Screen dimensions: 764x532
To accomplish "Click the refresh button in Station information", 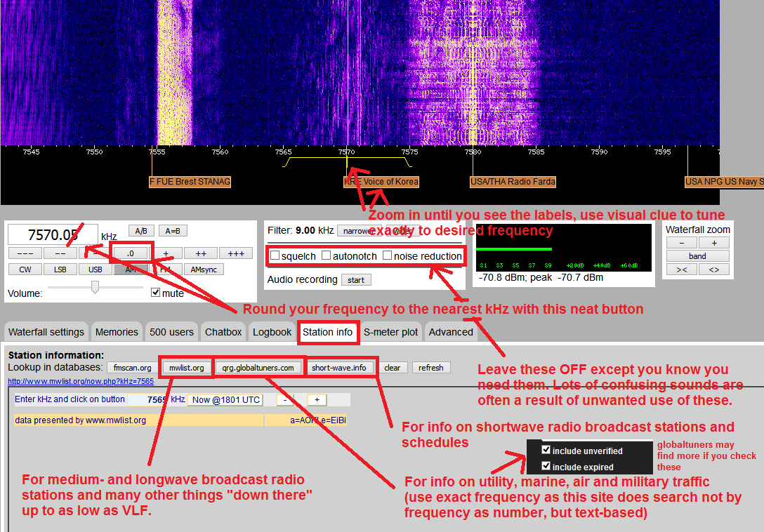I will (x=430, y=368).
